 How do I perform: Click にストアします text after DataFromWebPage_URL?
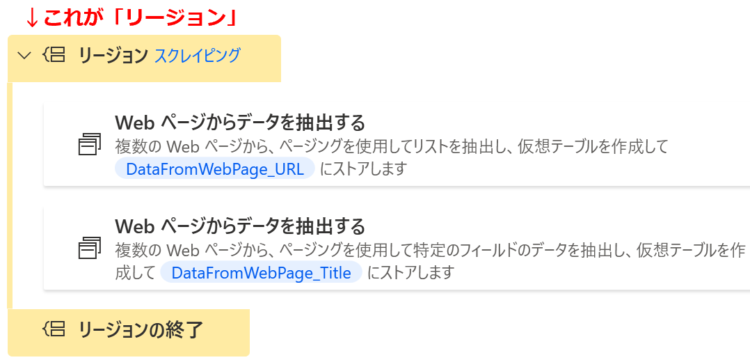pyautogui.click(x=363, y=169)
